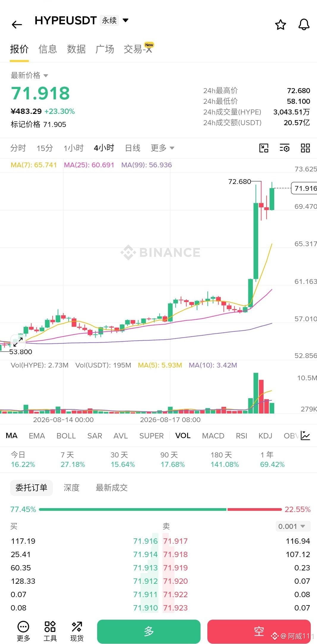Expand the 更多 timeframe dropdown
Viewport: 317px width, 644px height.
pyautogui.click(x=162, y=148)
